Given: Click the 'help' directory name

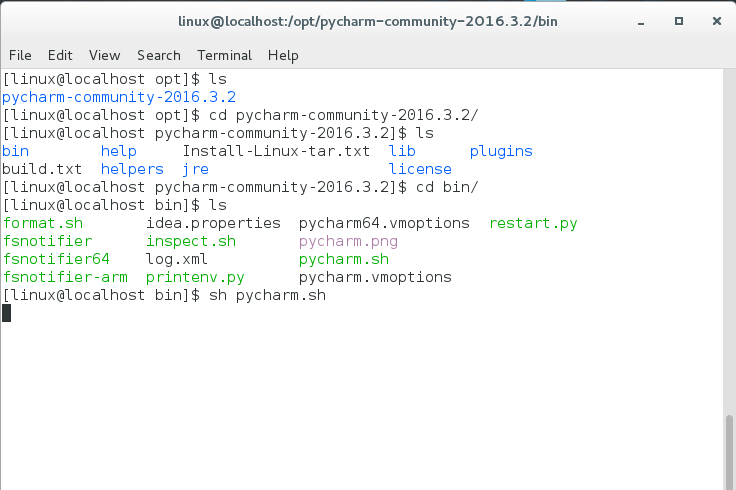Looking at the screenshot, I should [x=119, y=151].
